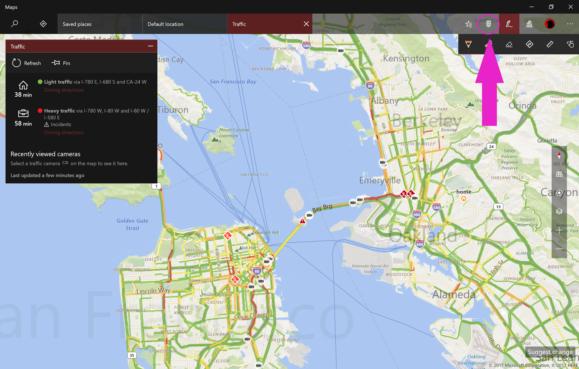579x369 pixels.
Task: Click the Oakland map label
Action: [x=423, y=235]
